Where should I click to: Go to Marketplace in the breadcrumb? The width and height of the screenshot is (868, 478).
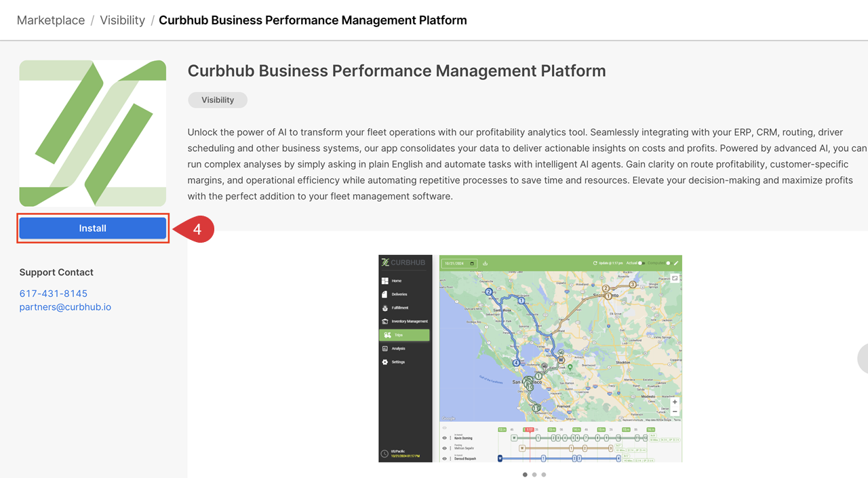tap(51, 20)
